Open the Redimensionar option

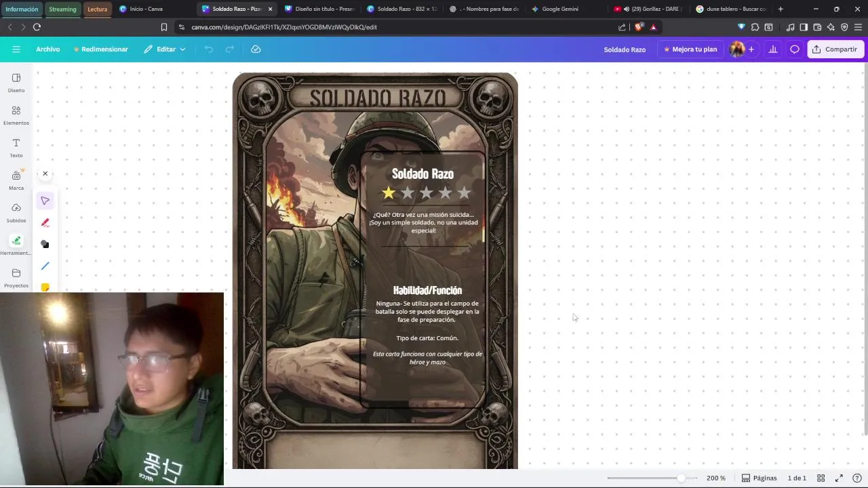coord(100,49)
